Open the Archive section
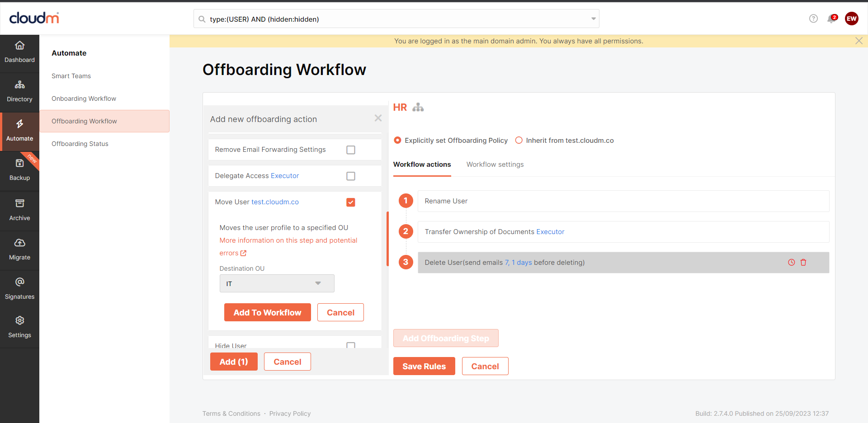Viewport: 868px width, 423px height. [x=19, y=210]
